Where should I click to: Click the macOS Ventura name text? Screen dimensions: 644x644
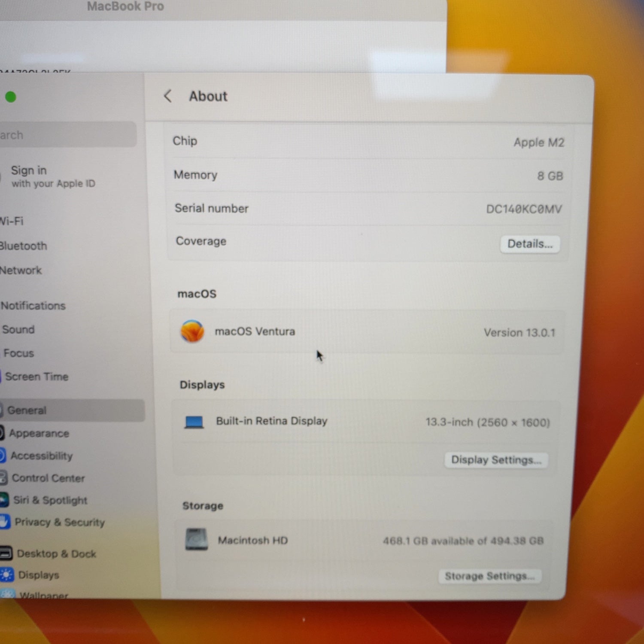[255, 331]
